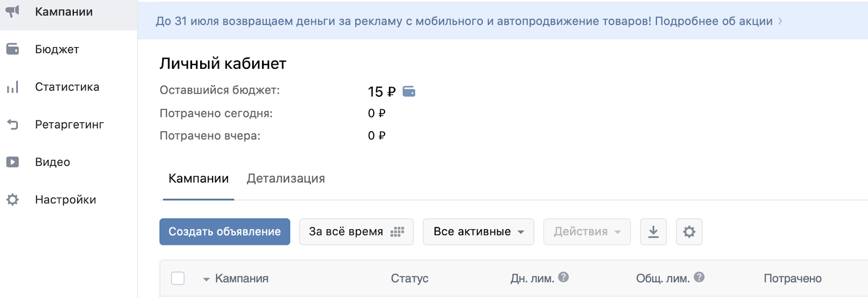This screenshot has width=868, height=298.
Task: Tick the select-all campaigns checkbox
Action: point(178,278)
